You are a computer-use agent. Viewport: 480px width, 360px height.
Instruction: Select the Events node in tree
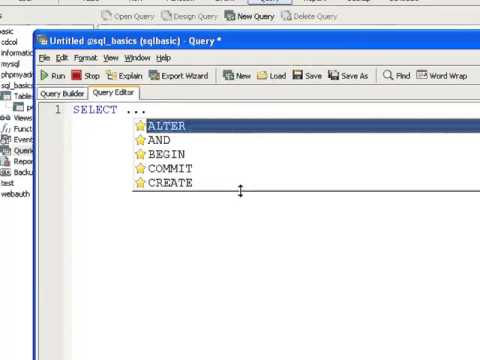point(17,140)
